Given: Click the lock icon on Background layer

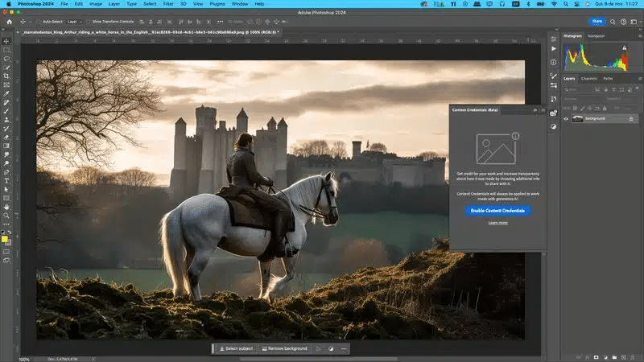Looking at the screenshot, I should tap(630, 118).
